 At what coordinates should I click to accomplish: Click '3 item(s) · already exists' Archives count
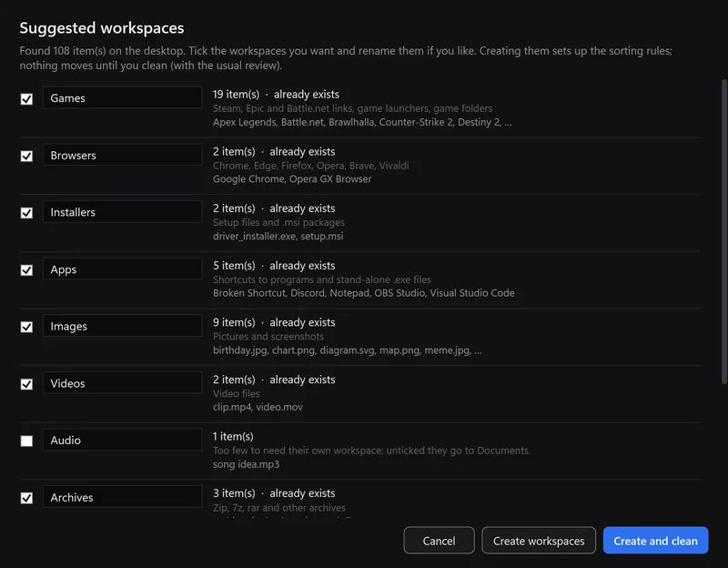point(274,493)
